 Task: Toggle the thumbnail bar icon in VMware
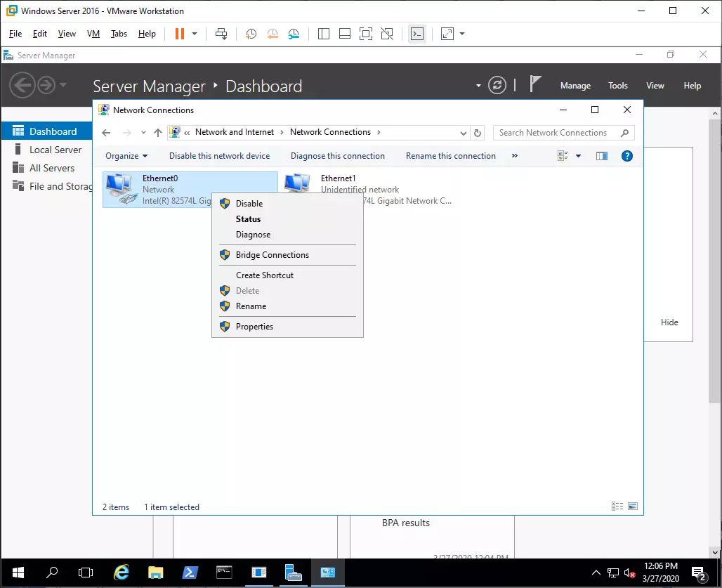pos(345,34)
